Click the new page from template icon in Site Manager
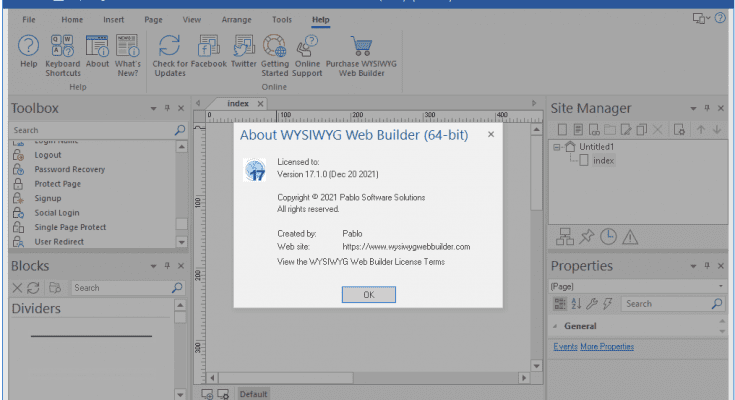This screenshot has height=400, width=735. [x=578, y=130]
